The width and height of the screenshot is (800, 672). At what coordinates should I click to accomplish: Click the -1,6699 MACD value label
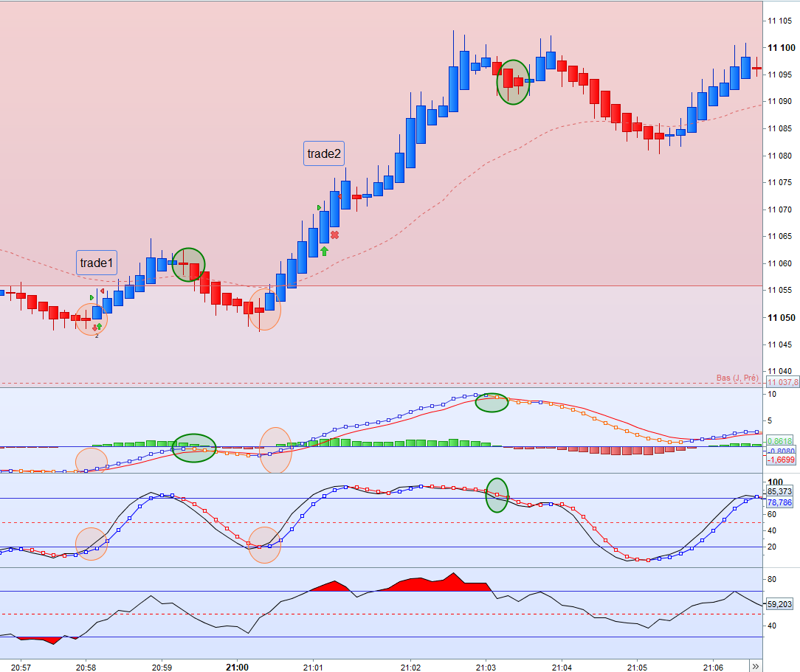click(781, 460)
